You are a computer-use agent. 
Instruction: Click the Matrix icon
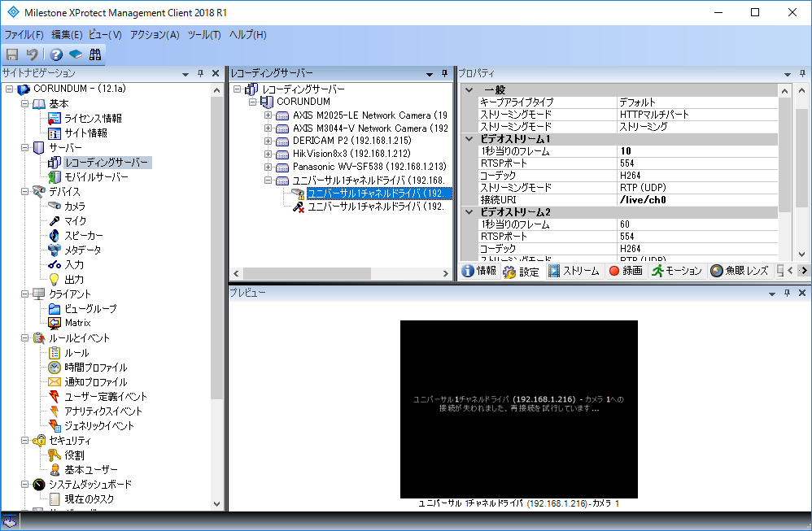point(55,323)
